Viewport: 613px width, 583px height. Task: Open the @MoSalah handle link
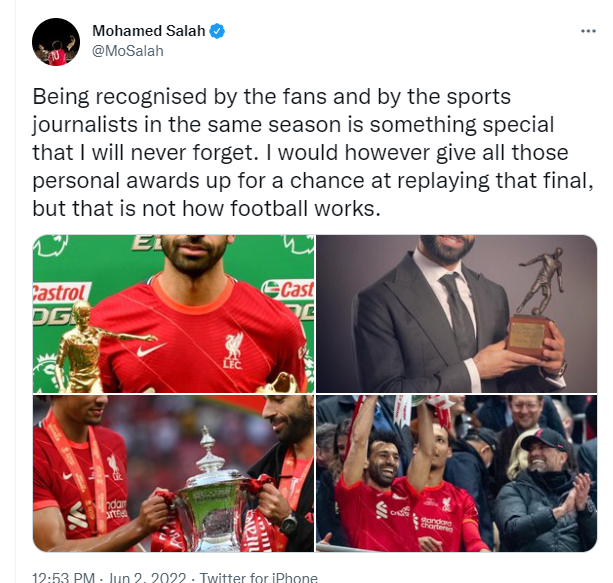pos(128,51)
